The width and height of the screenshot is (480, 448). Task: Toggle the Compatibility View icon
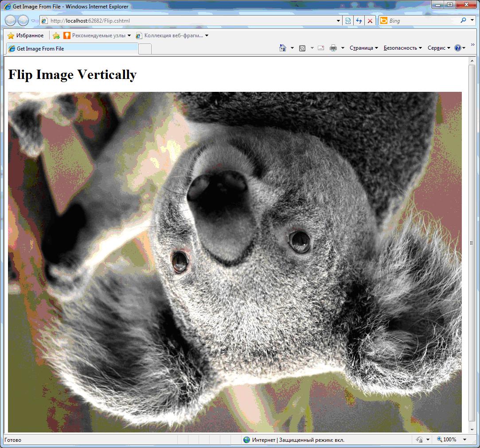[348, 21]
